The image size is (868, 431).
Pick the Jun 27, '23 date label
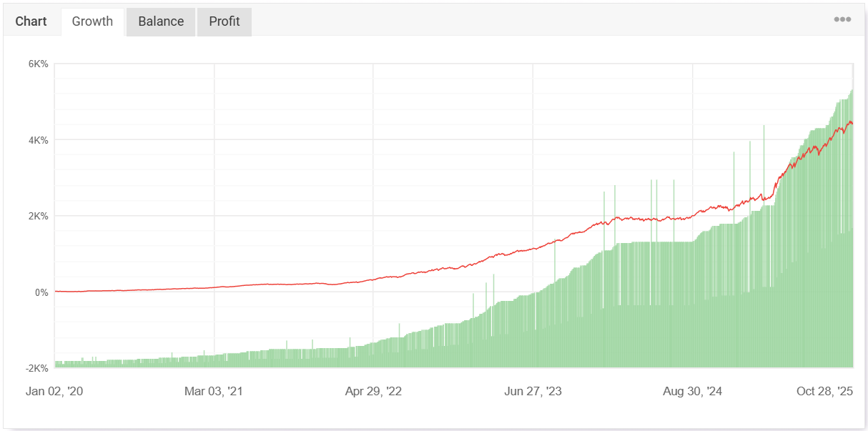pos(533,392)
